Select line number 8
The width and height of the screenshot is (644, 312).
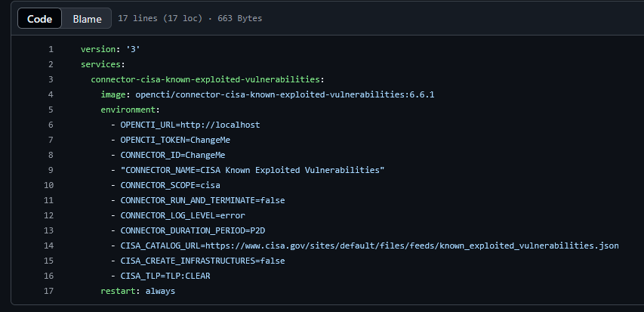[51, 155]
